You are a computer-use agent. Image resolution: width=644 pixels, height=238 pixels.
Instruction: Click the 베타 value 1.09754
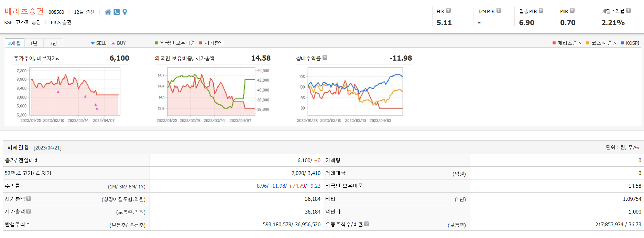click(632, 199)
